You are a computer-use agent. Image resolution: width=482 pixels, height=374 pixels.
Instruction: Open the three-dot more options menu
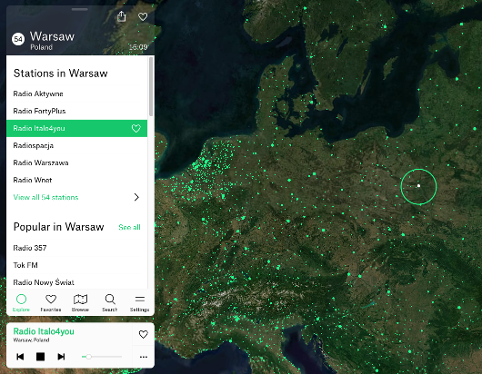(x=144, y=357)
